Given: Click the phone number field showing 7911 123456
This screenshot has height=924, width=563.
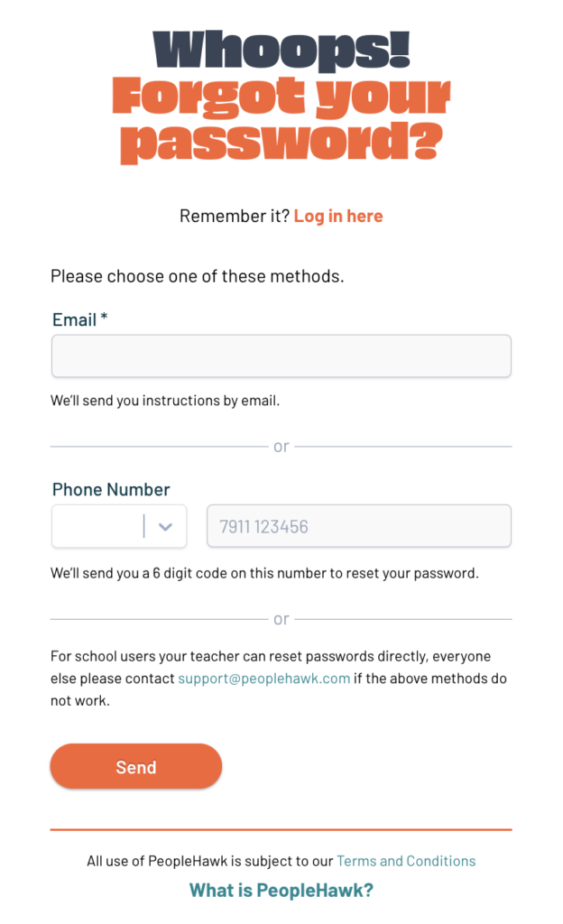Looking at the screenshot, I should [x=359, y=527].
